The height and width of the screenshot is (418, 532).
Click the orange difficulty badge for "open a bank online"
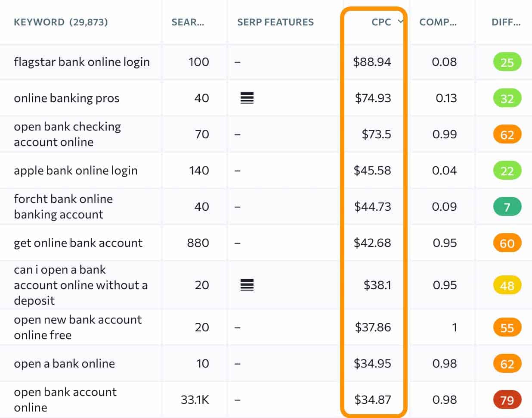click(507, 363)
